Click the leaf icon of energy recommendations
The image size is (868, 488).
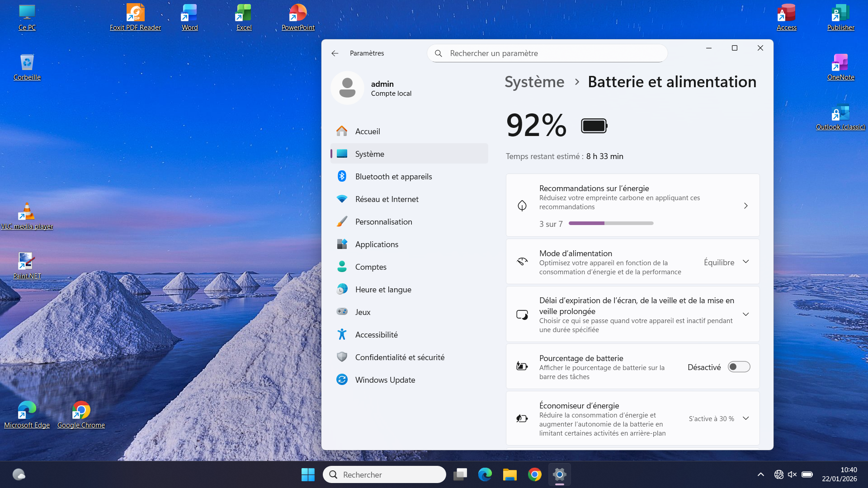click(522, 206)
